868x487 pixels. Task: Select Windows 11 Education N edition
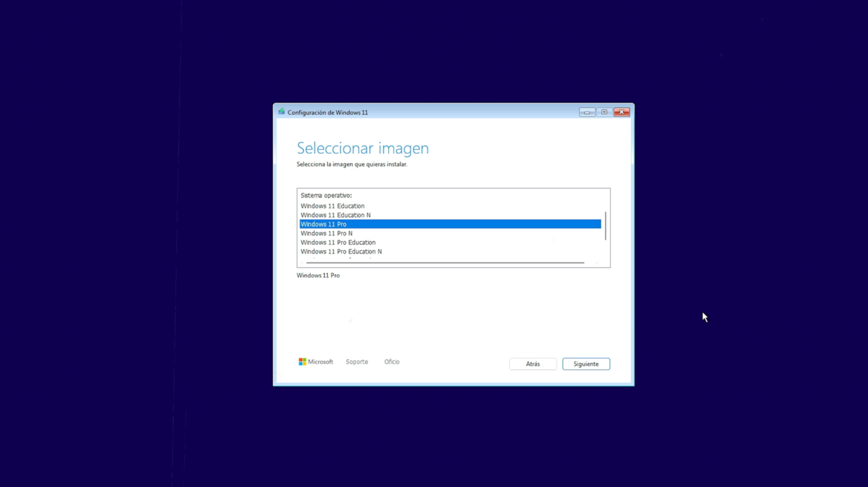coord(335,215)
